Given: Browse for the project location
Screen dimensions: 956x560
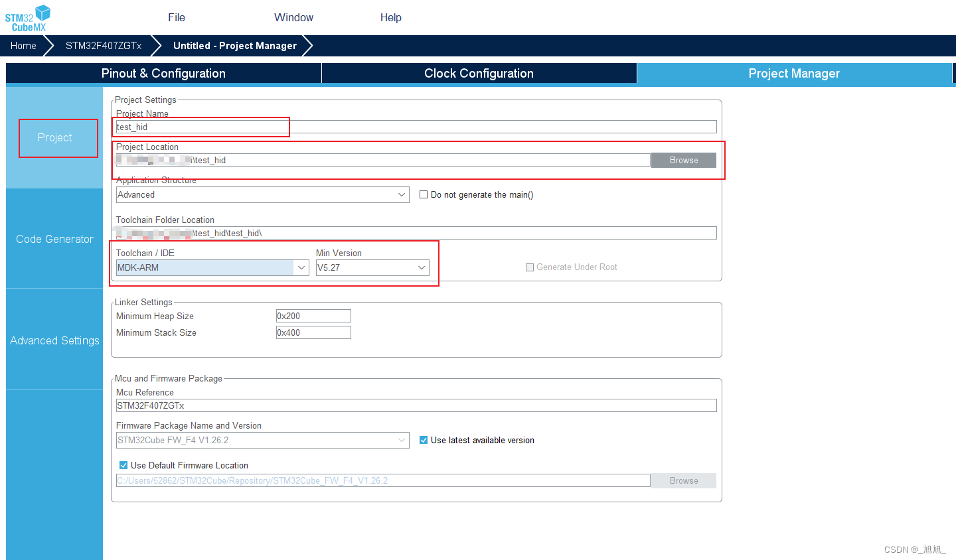Looking at the screenshot, I should [684, 160].
